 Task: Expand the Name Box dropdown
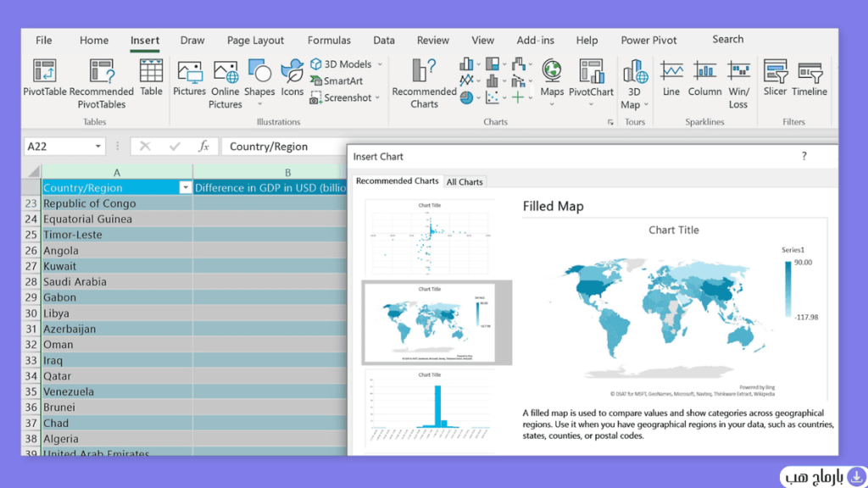(98, 147)
